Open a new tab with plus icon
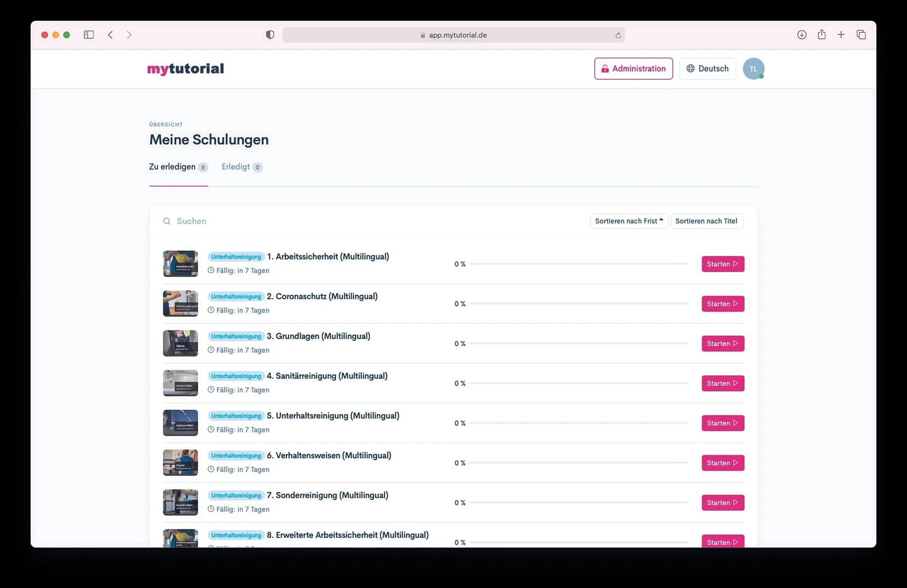907x588 pixels. pos(841,35)
